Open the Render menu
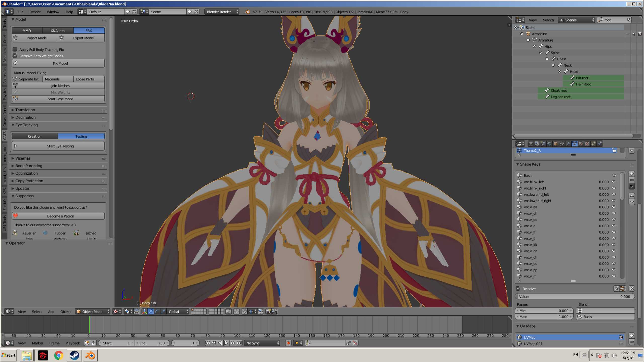Image resolution: width=644 pixels, height=362 pixels. pos(35,12)
